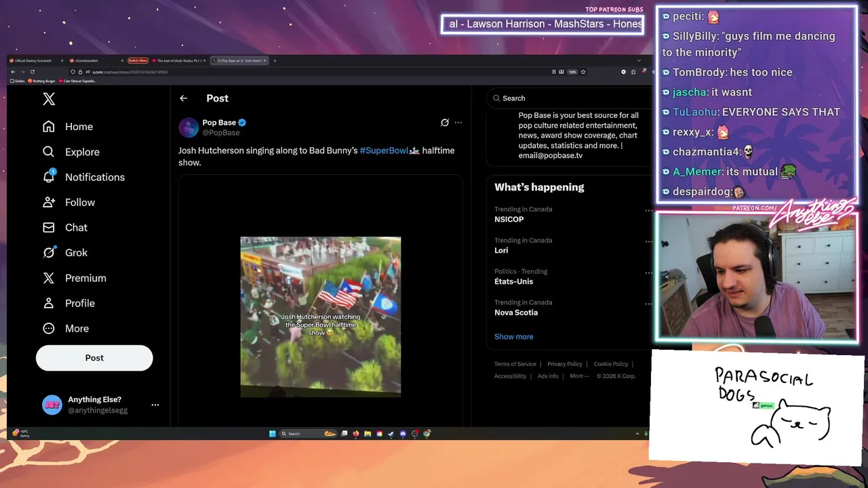Open the Dailies bookmarks folder

coord(18,81)
